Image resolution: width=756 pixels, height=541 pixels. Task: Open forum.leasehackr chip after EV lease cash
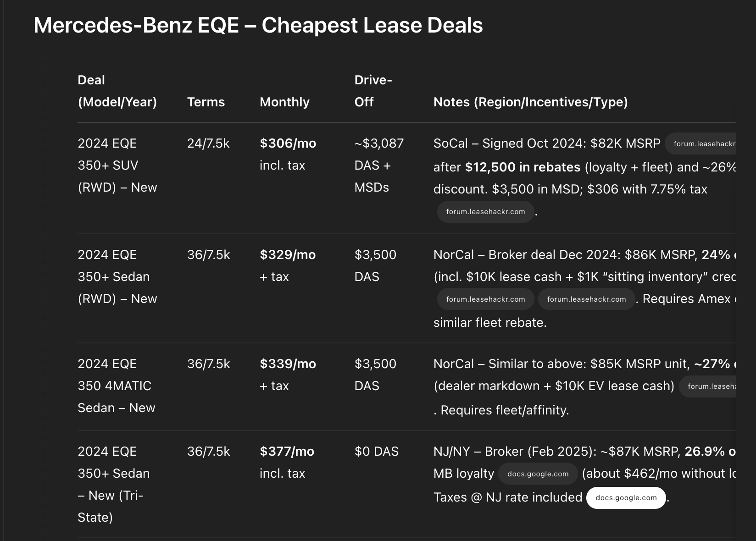coord(707,386)
